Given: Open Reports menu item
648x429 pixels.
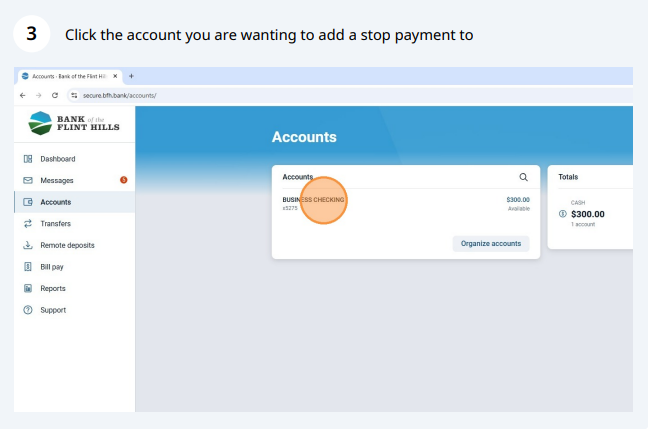Looking at the screenshot, I should pyautogui.click(x=74, y=288).
